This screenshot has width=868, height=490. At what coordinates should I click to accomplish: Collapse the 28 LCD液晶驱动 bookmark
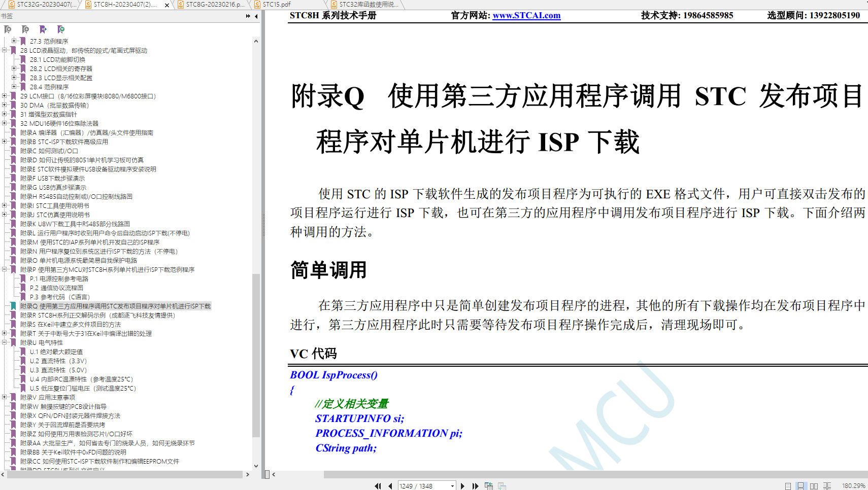(x=5, y=50)
